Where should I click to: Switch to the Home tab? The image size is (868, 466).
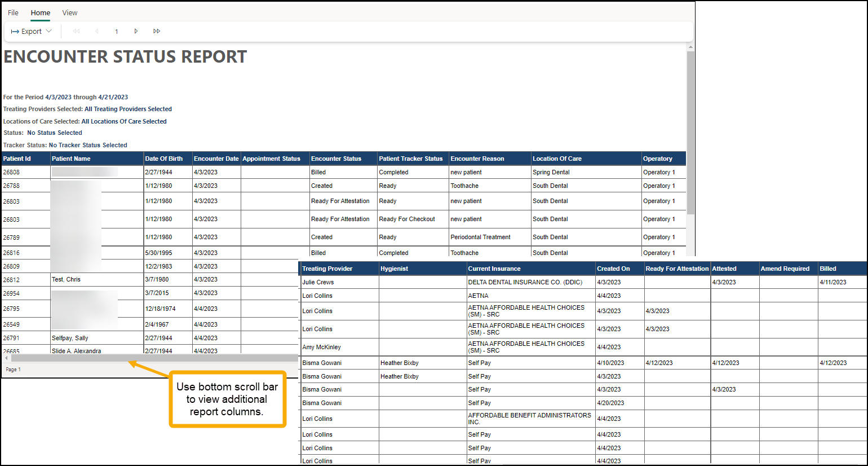(x=41, y=12)
